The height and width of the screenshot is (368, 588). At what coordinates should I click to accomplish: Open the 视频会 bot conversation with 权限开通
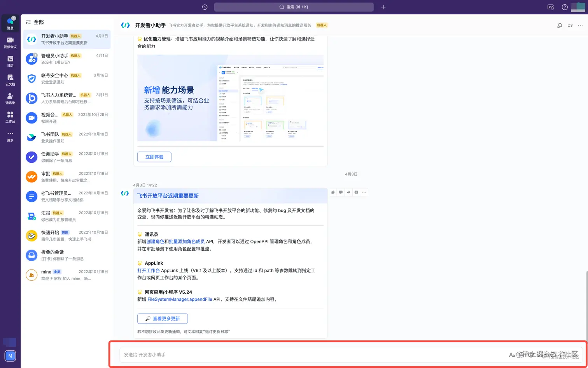tap(67, 118)
